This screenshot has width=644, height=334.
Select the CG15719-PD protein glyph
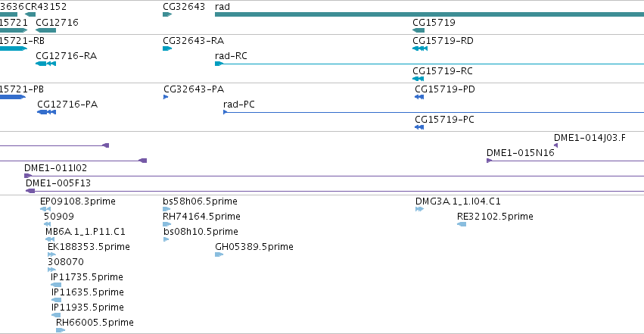(419, 97)
